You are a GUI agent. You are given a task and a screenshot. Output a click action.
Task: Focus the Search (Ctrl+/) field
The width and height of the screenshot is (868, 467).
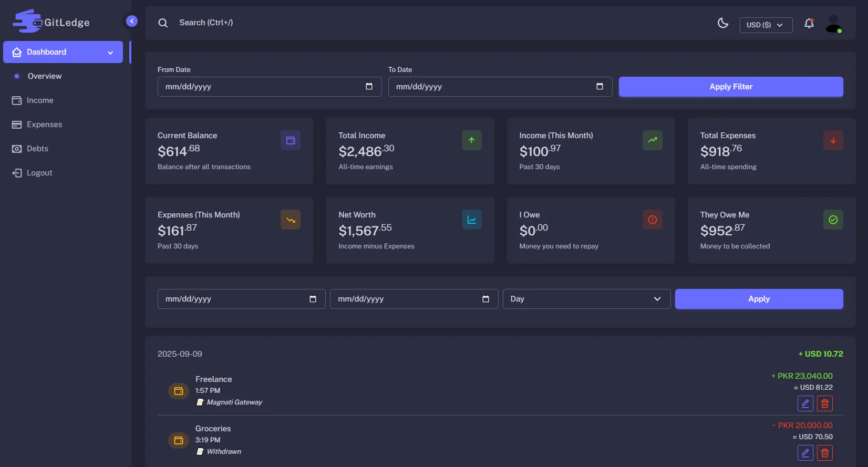(206, 23)
